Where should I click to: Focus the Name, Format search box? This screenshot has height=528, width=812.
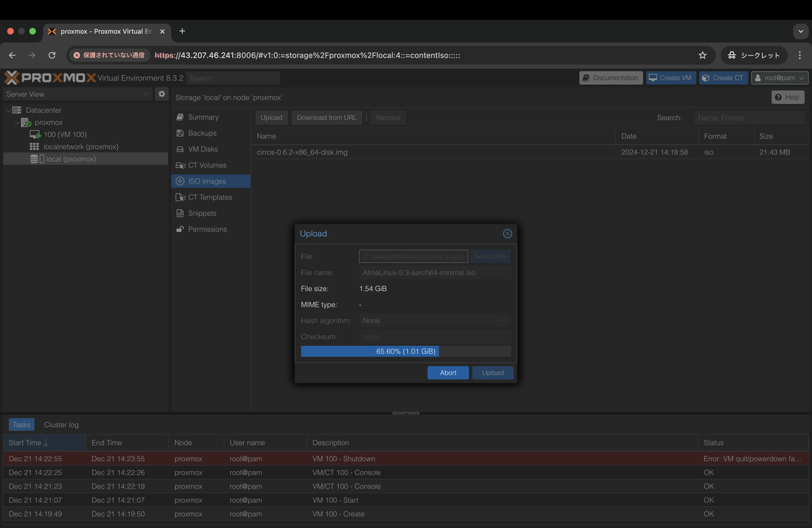pos(750,118)
